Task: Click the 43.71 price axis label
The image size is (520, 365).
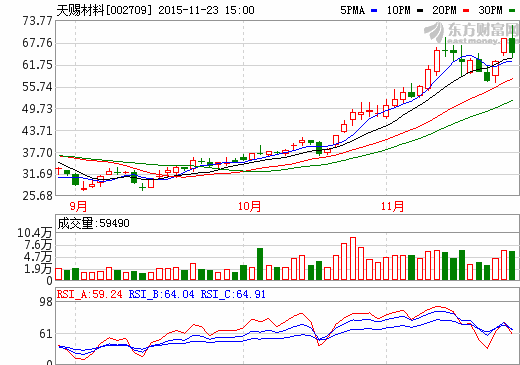Action: point(37,131)
